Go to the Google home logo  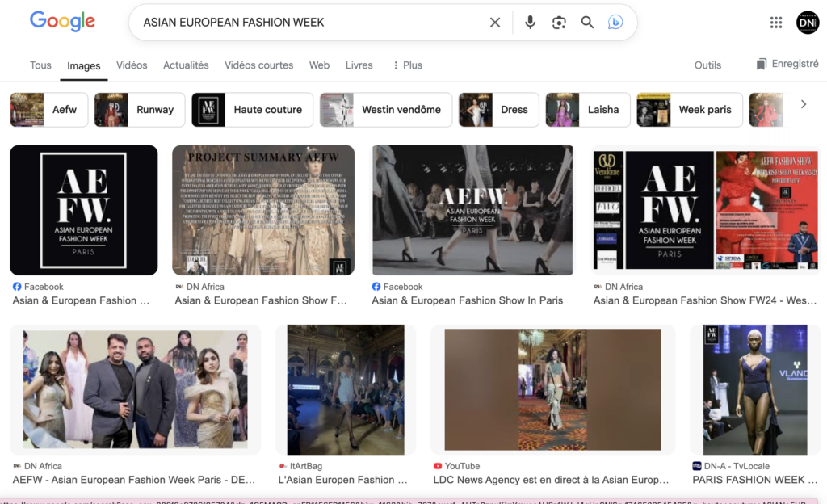tap(62, 22)
